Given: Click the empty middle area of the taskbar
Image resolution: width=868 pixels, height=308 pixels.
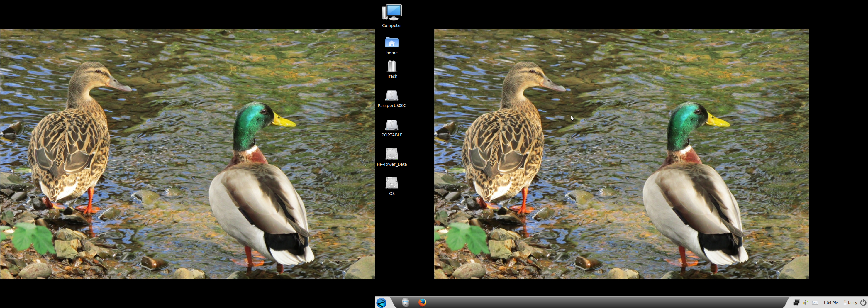Looking at the screenshot, I should (606, 303).
